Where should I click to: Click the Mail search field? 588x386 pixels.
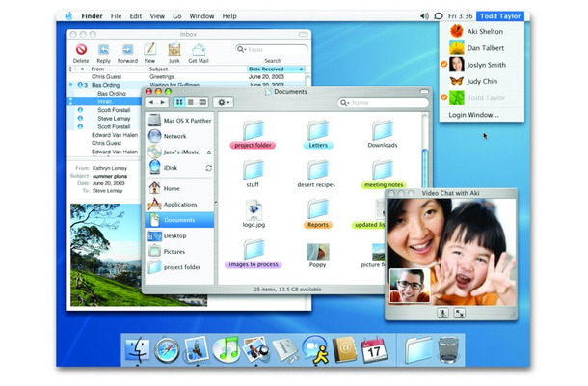[272, 49]
